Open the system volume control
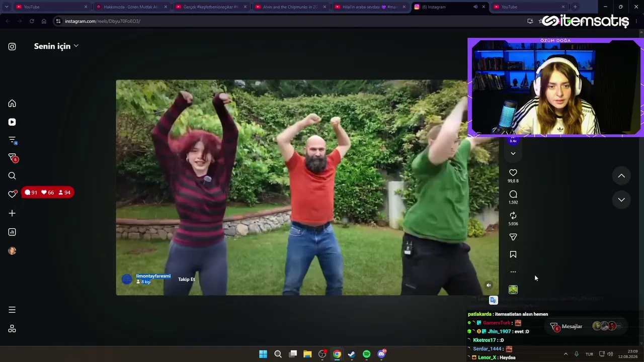 [x=610, y=354]
